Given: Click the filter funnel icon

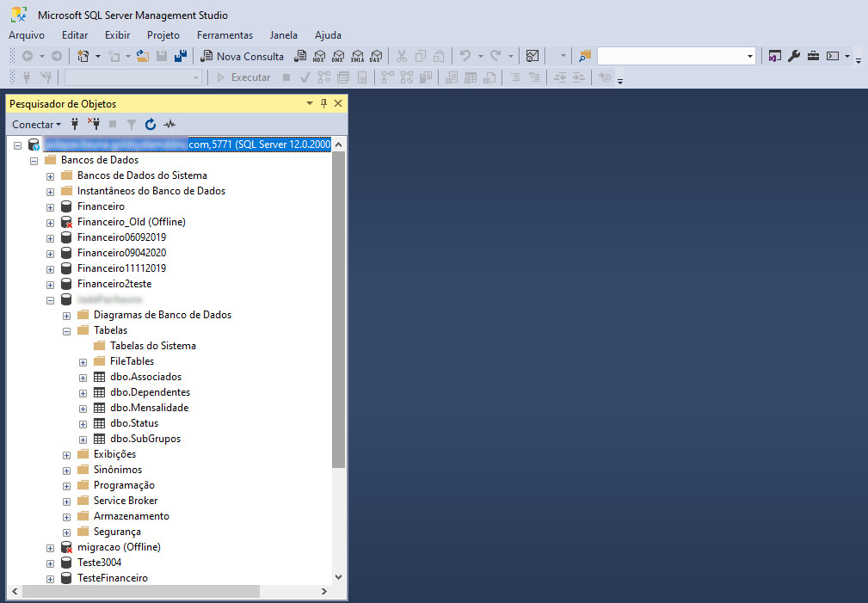Looking at the screenshot, I should [x=132, y=125].
